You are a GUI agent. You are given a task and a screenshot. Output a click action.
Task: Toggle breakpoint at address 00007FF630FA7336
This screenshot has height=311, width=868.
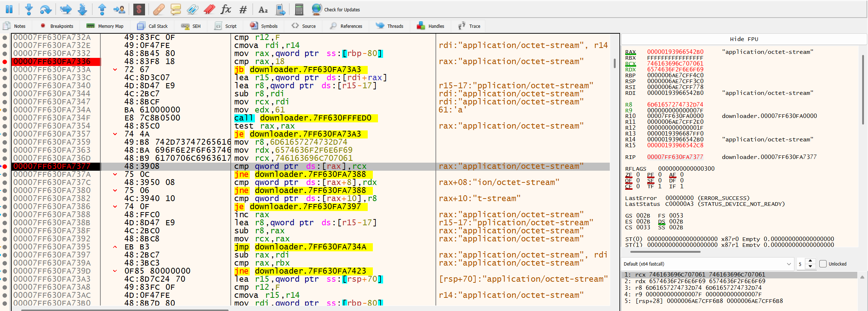[x=5, y=62]
